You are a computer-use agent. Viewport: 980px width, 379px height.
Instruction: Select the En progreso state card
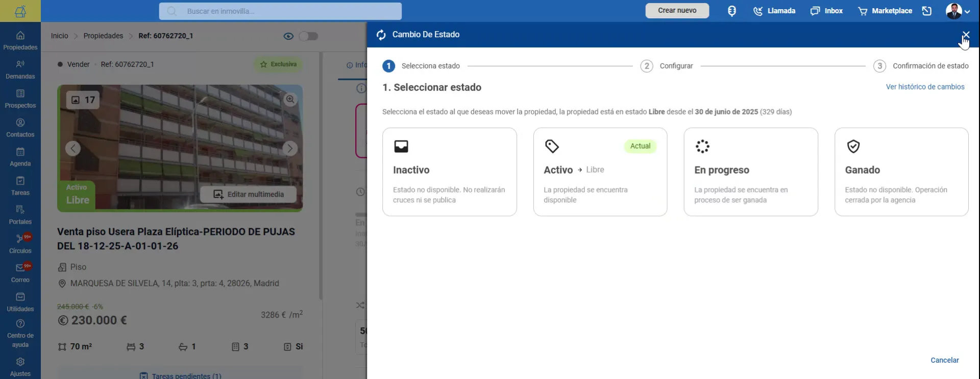[x=751, y=172]
